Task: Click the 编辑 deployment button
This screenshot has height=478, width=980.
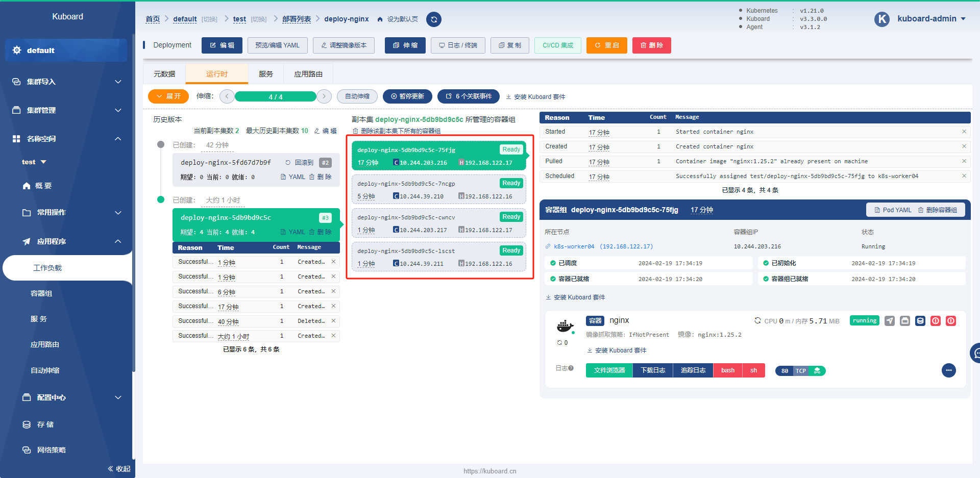Action: [x=222, y=45]
